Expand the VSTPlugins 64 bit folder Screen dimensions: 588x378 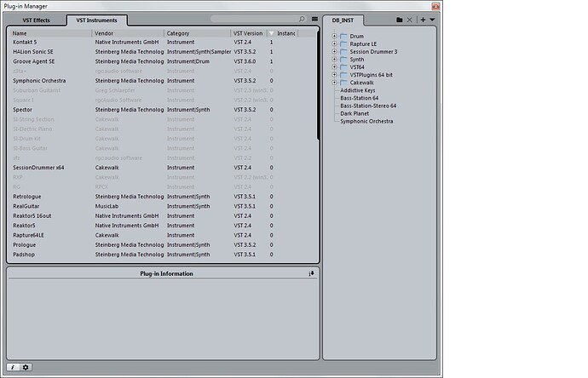[334, 75]
